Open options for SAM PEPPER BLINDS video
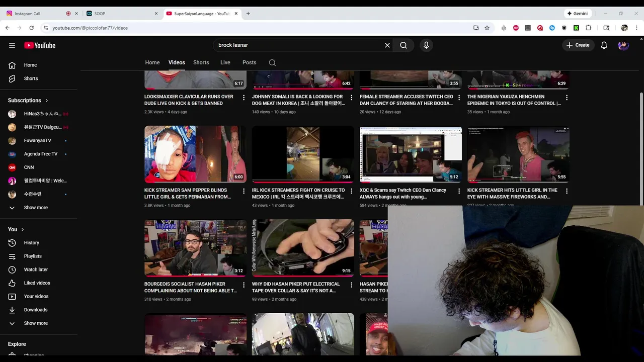The image size is (644, 362). [244, 191]
